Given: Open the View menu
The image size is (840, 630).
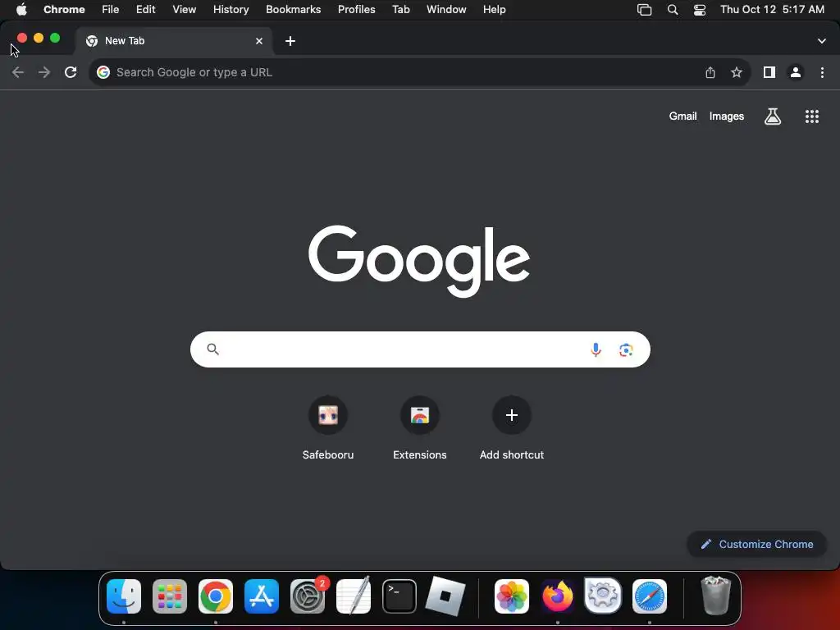Looking at the screenshot, I should tap(184, 10).
